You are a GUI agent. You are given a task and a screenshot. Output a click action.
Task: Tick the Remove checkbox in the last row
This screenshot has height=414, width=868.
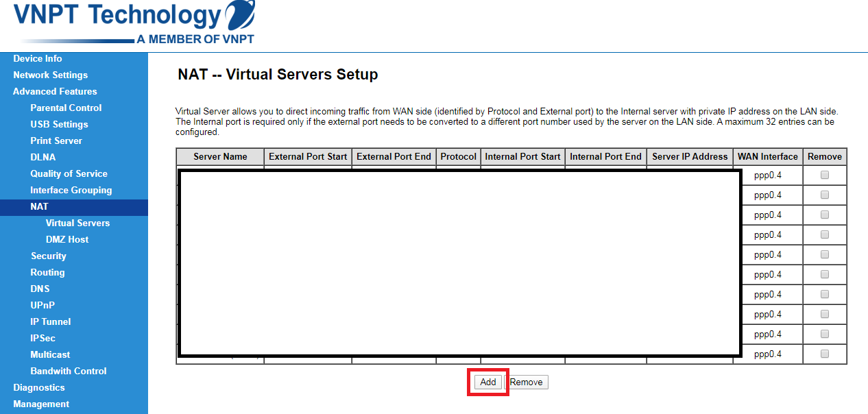(825, 354)
